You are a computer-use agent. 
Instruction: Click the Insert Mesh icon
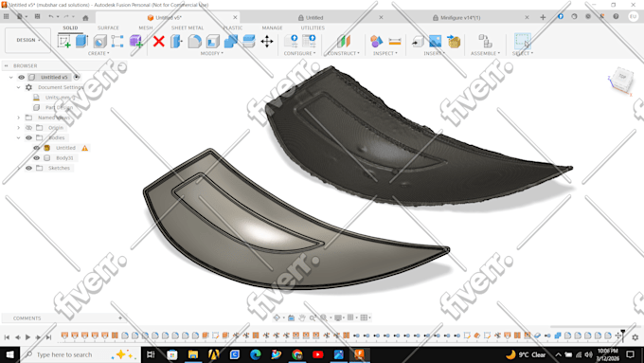(454, 41)
